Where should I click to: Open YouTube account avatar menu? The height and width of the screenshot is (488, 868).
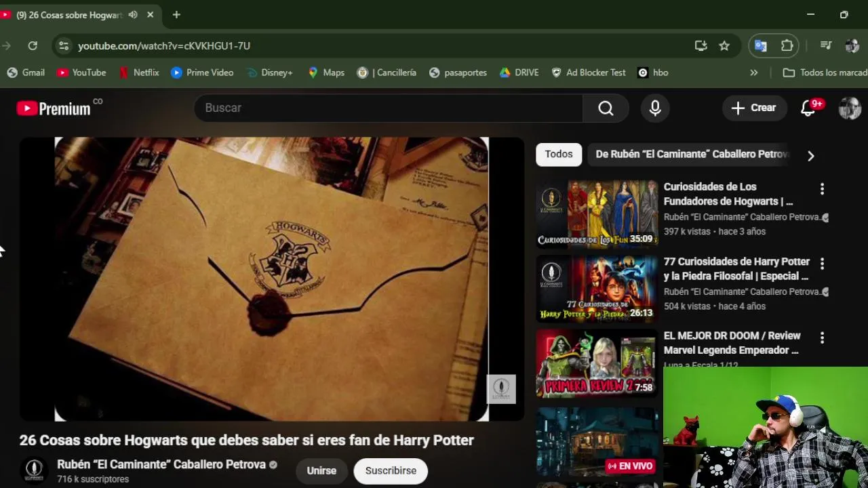pos(850,108)
